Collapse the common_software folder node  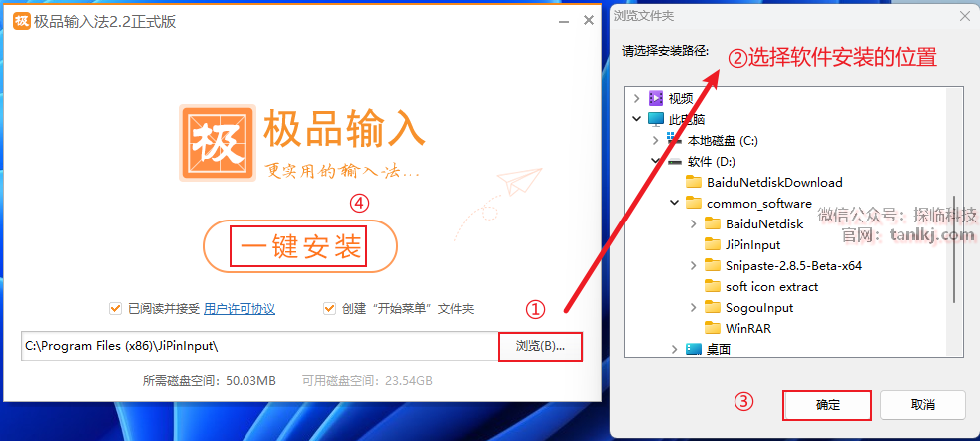tap(674, 203)
